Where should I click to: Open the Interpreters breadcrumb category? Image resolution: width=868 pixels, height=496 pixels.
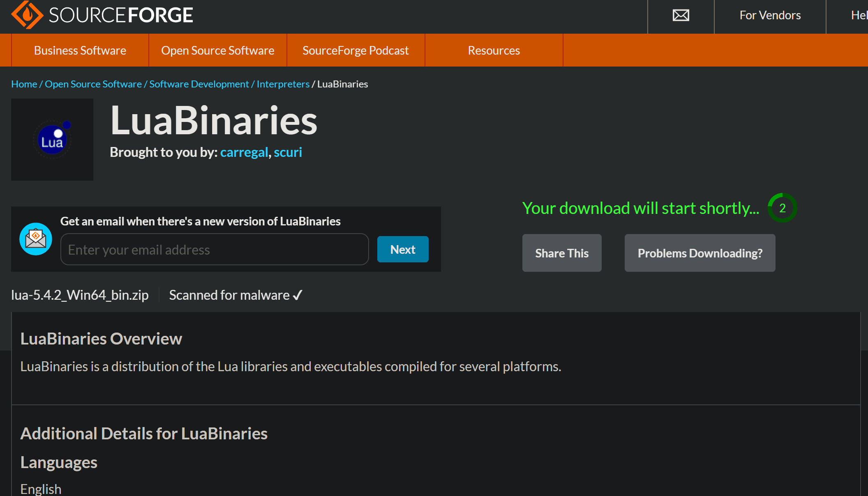[x=283, y=84]
